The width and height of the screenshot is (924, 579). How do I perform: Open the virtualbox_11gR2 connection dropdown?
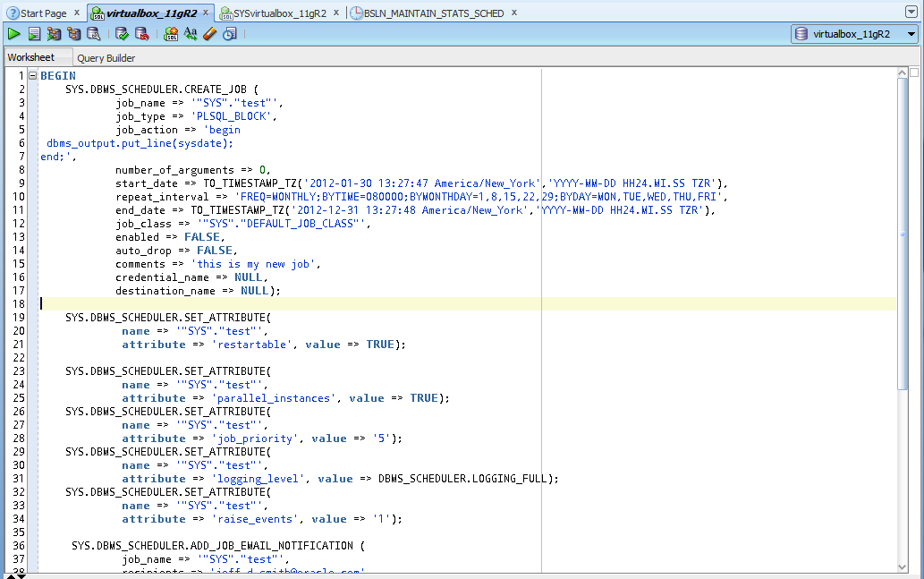point(911,34)
